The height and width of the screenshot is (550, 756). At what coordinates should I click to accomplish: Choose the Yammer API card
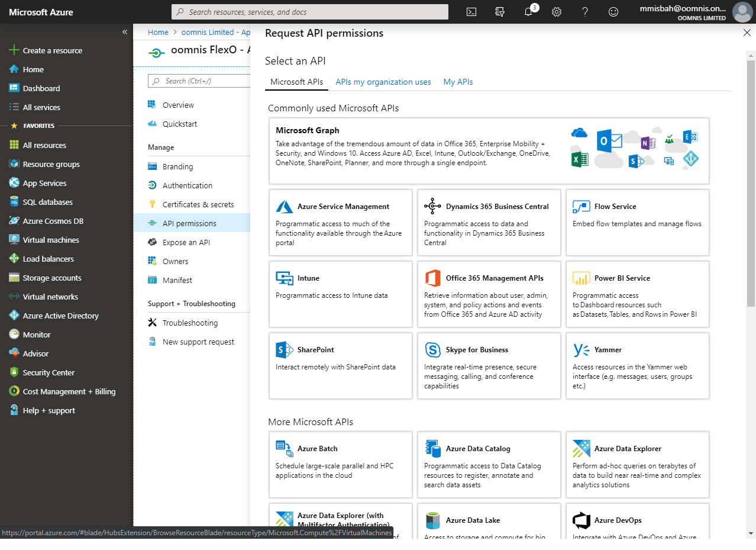638,366
